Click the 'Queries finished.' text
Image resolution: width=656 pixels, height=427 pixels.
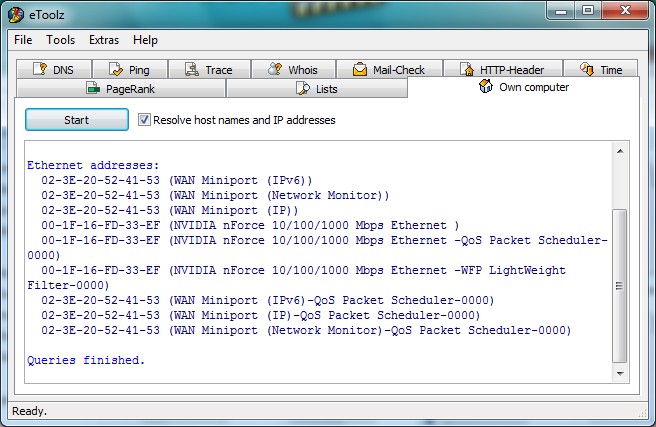pos(86,360)
